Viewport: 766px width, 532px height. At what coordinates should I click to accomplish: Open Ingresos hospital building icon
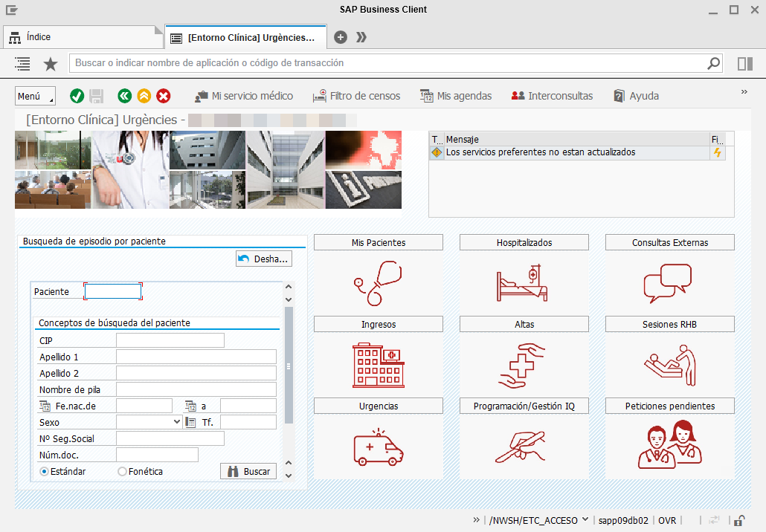point(378,365)
